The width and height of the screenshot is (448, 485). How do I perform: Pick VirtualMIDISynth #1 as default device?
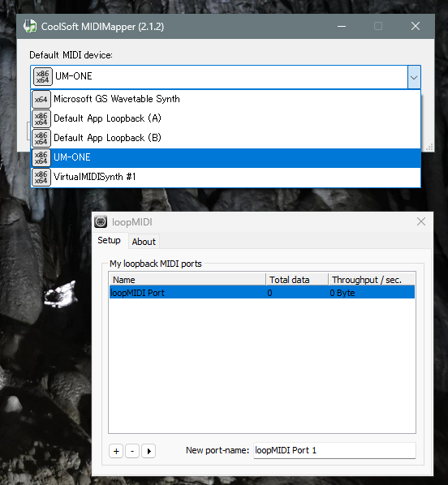[x=226, y=178]
